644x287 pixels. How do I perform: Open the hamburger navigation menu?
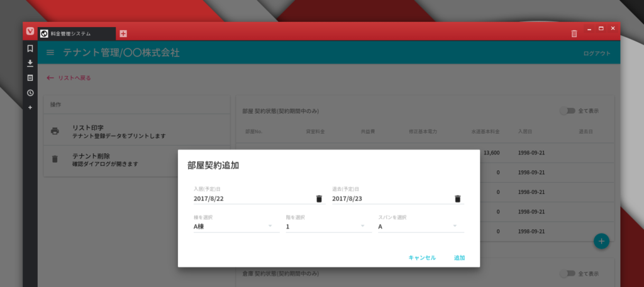(50, 53)
